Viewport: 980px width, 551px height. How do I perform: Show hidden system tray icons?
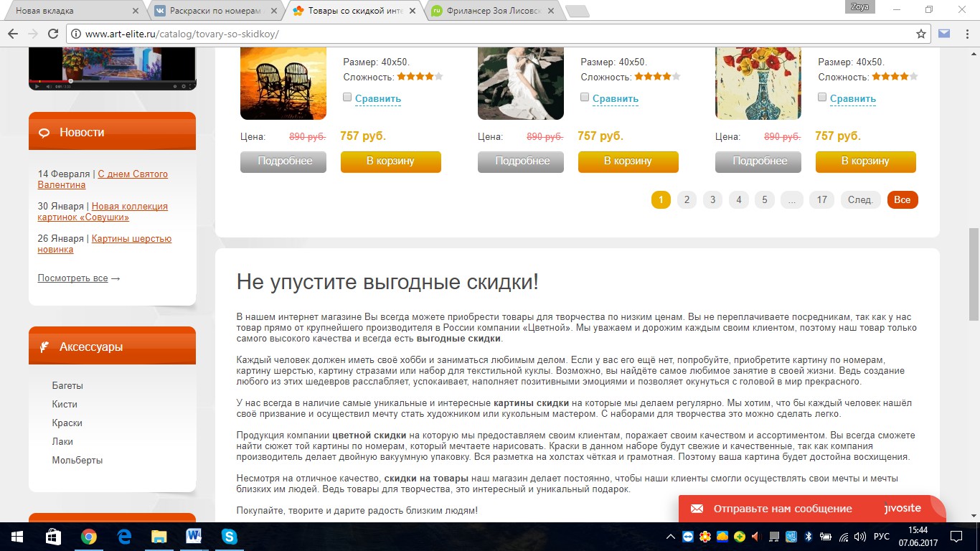point(671,537)
